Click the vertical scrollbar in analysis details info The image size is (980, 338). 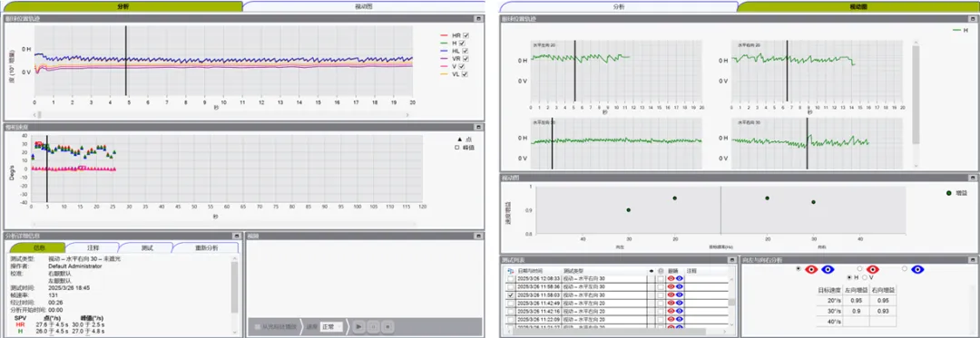point(235,287)
